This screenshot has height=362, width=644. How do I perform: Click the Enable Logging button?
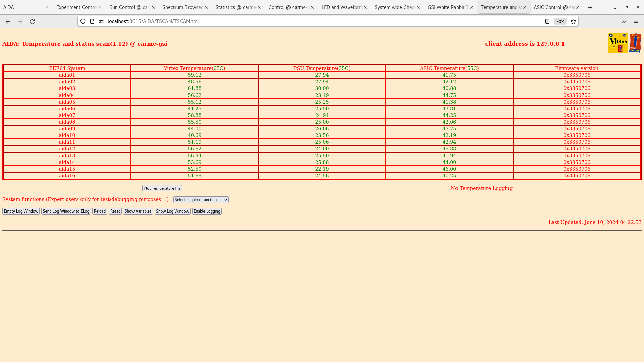point(207,211)
